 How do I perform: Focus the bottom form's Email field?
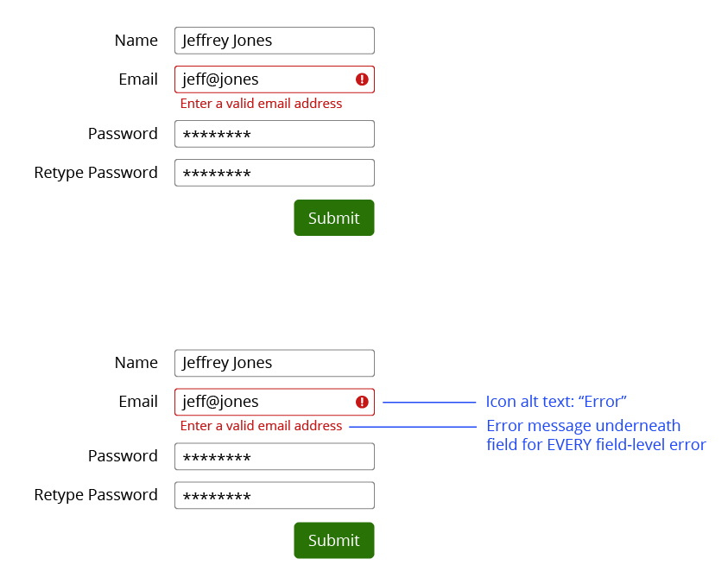pyautogui.click(x=275, y=402)
